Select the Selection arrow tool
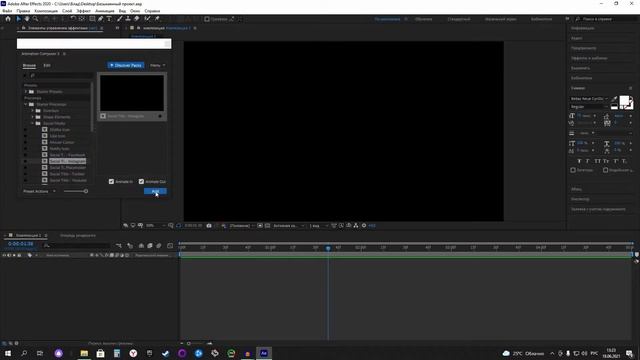 18,19
